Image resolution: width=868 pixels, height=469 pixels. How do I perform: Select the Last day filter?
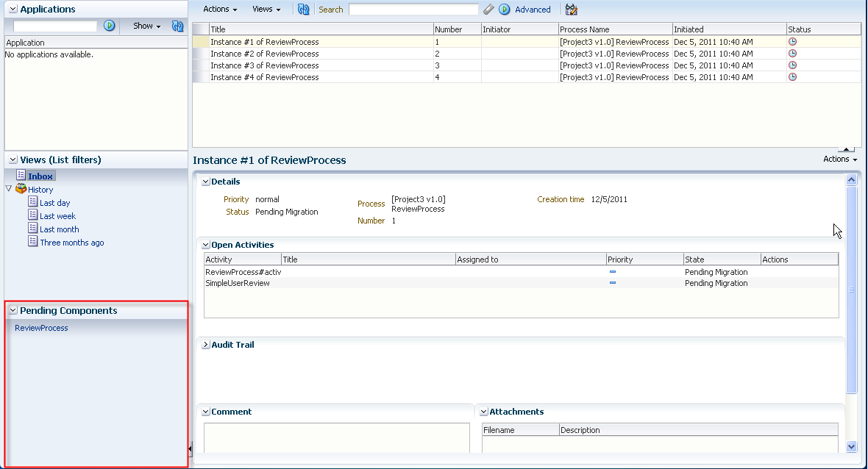55,203
